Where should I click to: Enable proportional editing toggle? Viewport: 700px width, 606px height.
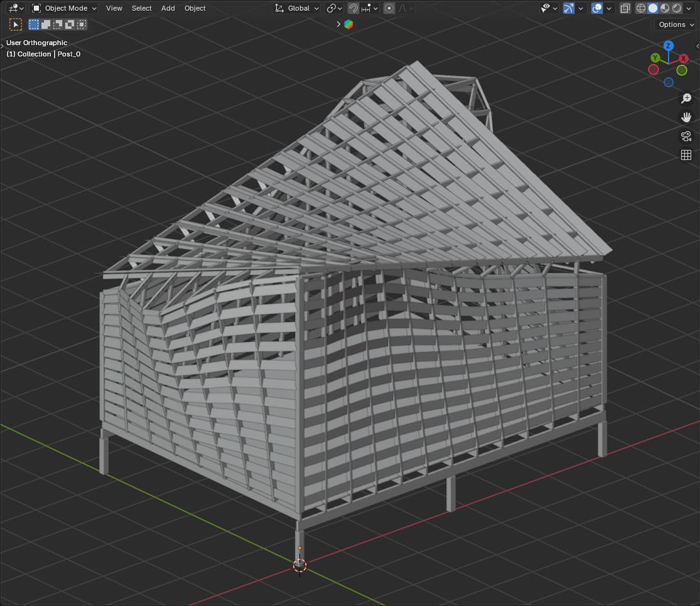[389, 8]
